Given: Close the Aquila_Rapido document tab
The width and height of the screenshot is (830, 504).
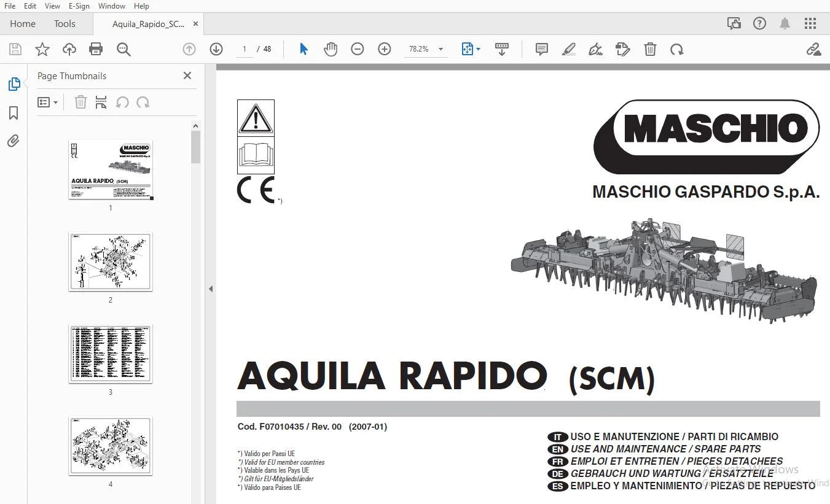Looking at the screenshot, I should [196, 24].
